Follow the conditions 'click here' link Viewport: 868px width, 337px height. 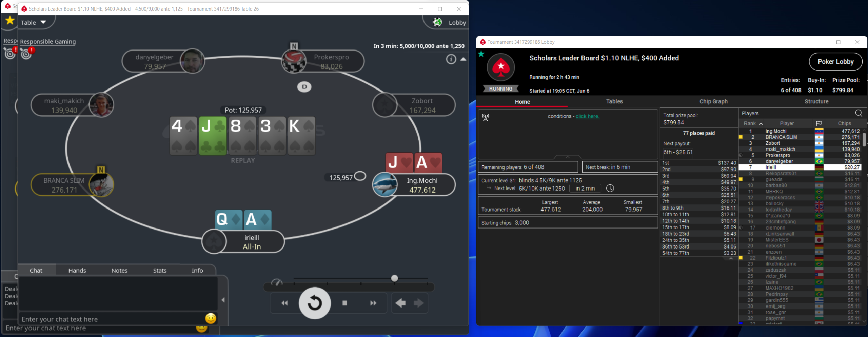(587, 116)
